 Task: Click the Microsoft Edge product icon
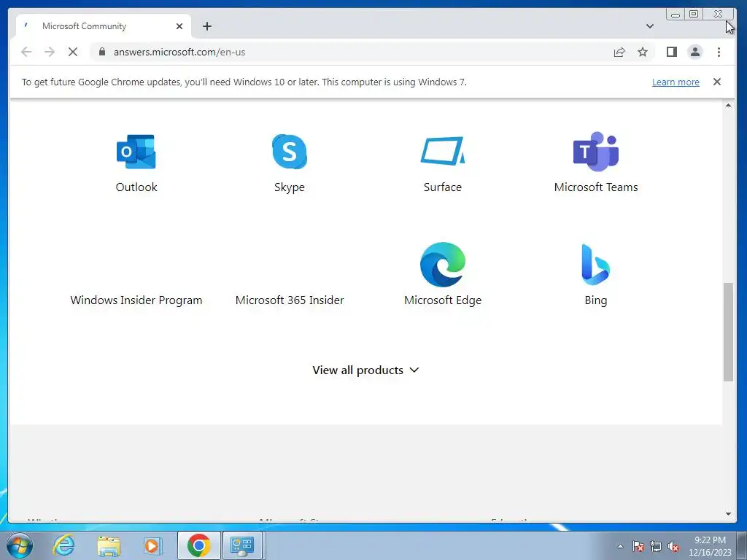point(443,264)
